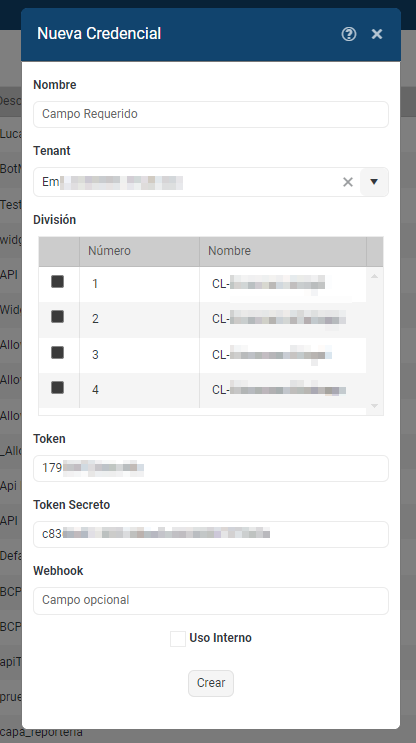The image size is (416, 743).
Task: Check the box for división number 2
Action: pyautogui.click(x=57, y=317)
